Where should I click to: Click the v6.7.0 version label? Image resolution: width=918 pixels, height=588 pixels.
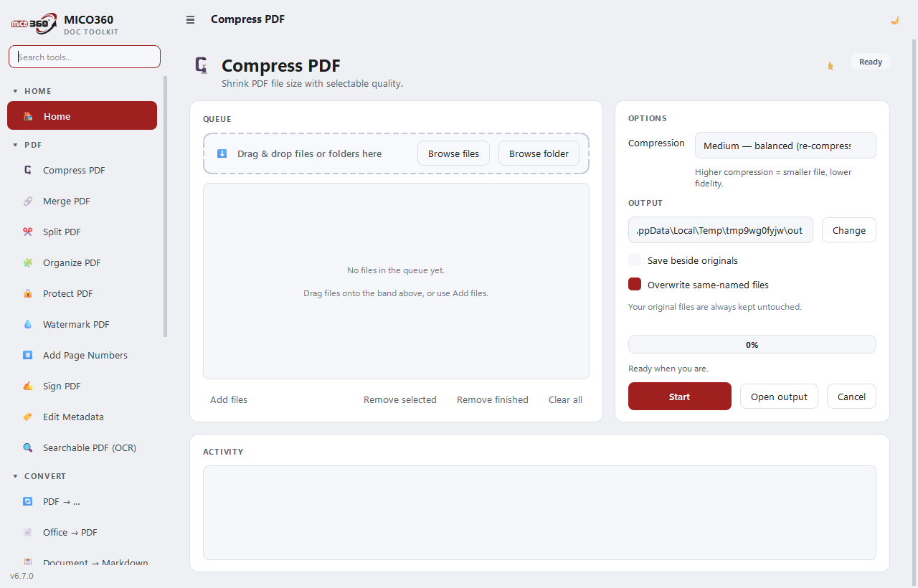point(22,576)
